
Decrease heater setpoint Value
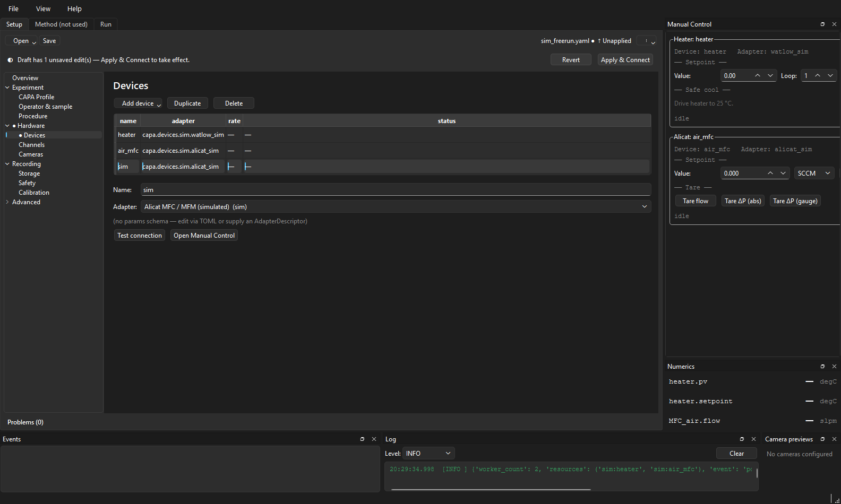click(770, 76)
